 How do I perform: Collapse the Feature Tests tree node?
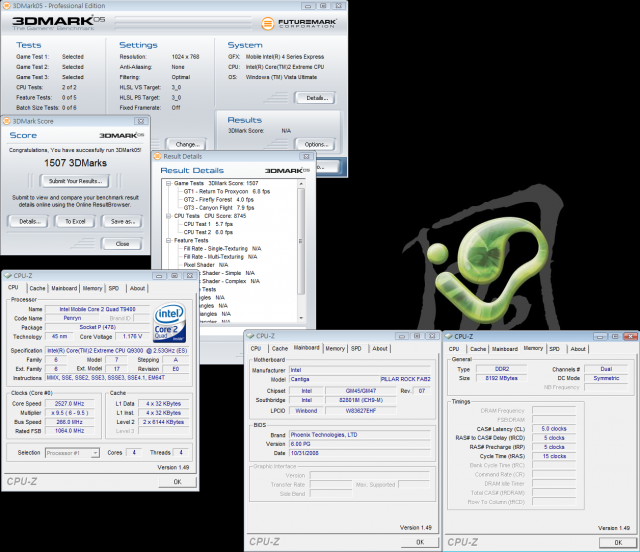point(168,240)
